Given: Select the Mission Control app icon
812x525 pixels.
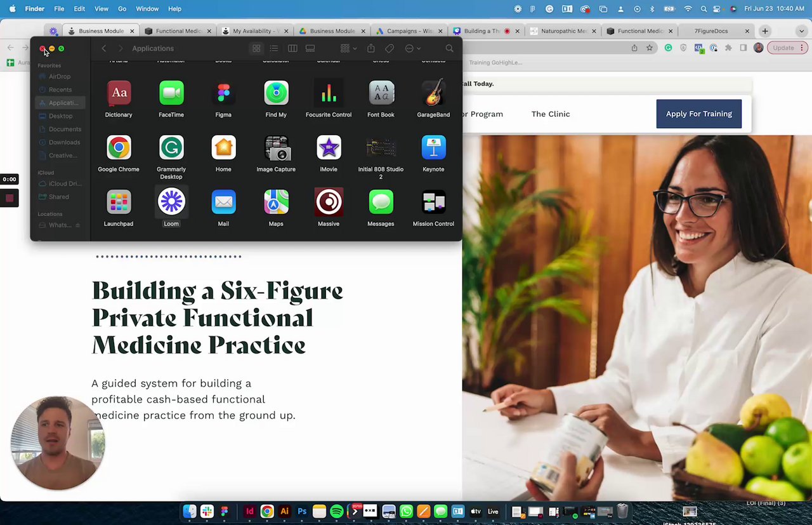Looking at the screenshot, I should [x=434, y=203].
